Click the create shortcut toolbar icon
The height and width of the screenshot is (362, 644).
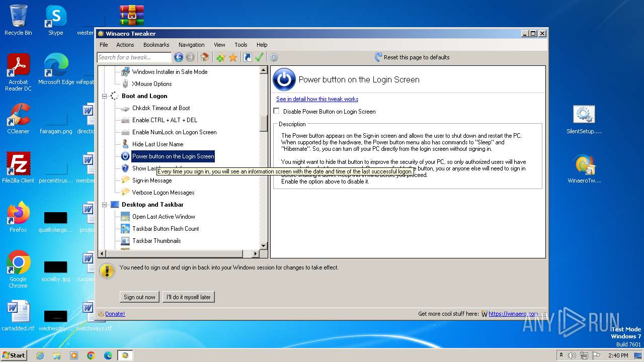[x=247, y=57]
